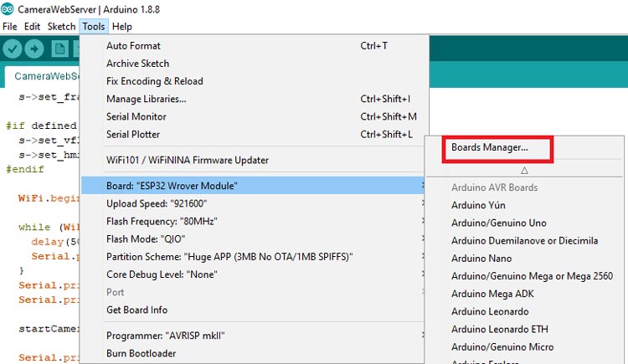Open Manage Libraries...
Screen dimensions: 628x364
pos(253,99)
